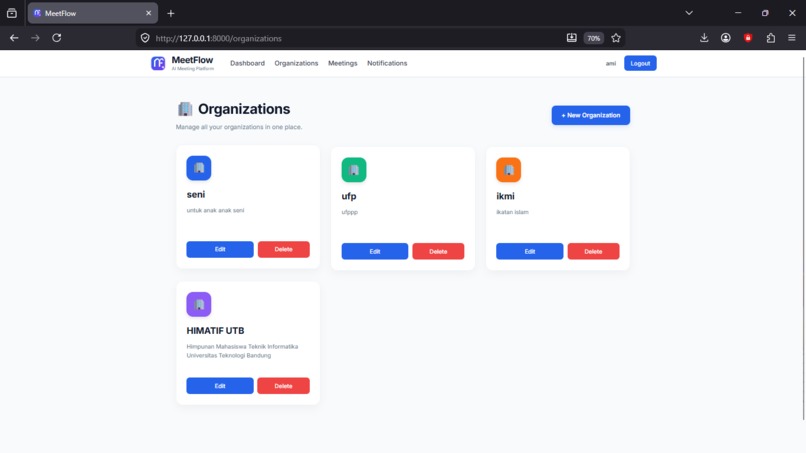Screen dimensions: 806x453
Task: Click the 'ufppp' description text
Action: pyautogui.click(x=350, y=212)
